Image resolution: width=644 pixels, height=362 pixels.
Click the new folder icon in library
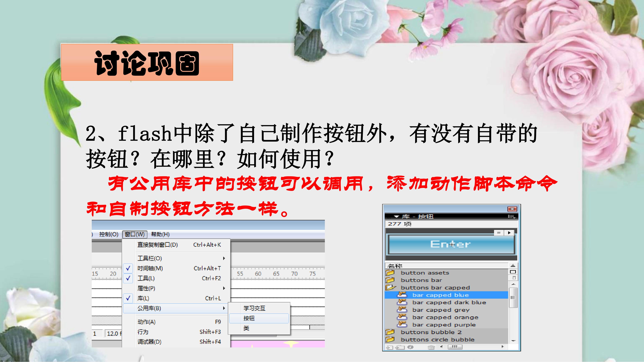[x=400, y=347]
